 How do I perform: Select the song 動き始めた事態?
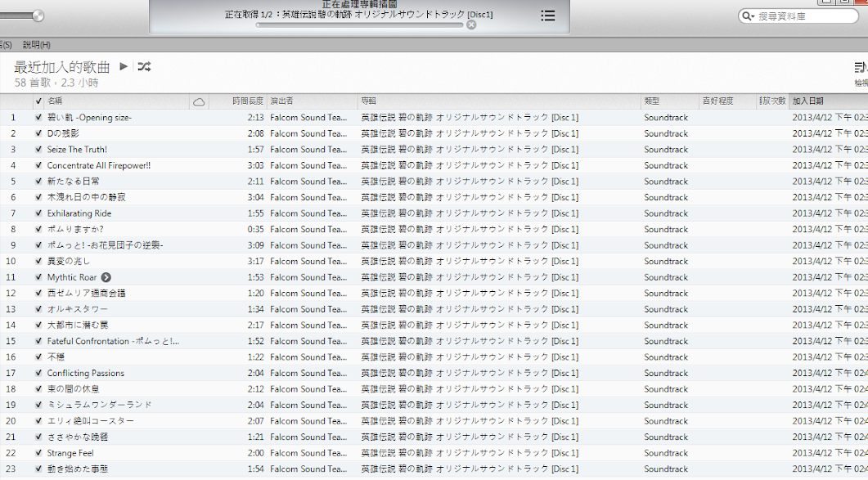pyautogui.click(x=78, y=469)
